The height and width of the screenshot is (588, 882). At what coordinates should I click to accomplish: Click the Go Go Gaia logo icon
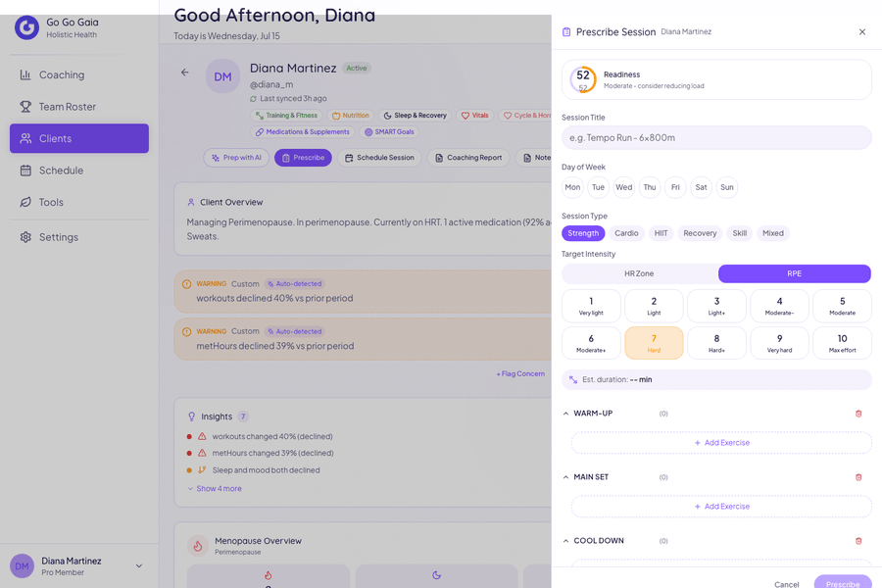point(26,27)
